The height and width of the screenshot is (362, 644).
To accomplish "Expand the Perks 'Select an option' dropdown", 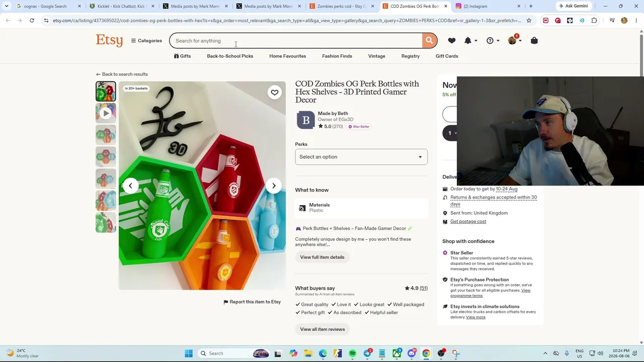I will click(361, 157).
